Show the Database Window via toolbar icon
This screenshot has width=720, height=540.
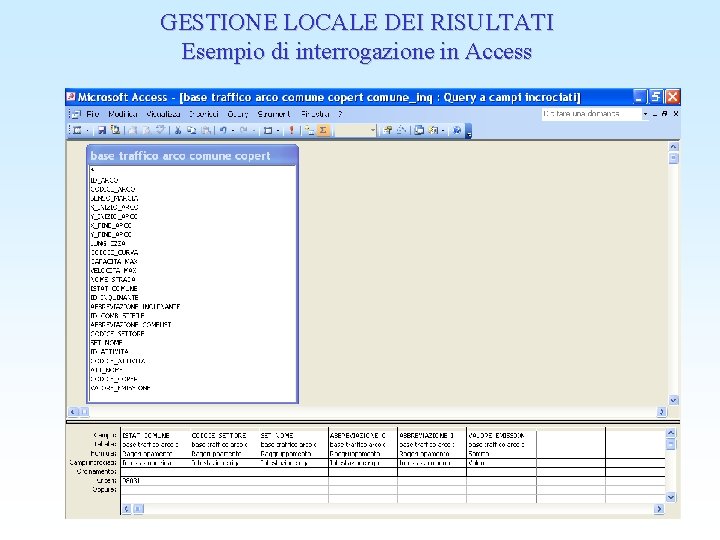(x=419, y=130)
